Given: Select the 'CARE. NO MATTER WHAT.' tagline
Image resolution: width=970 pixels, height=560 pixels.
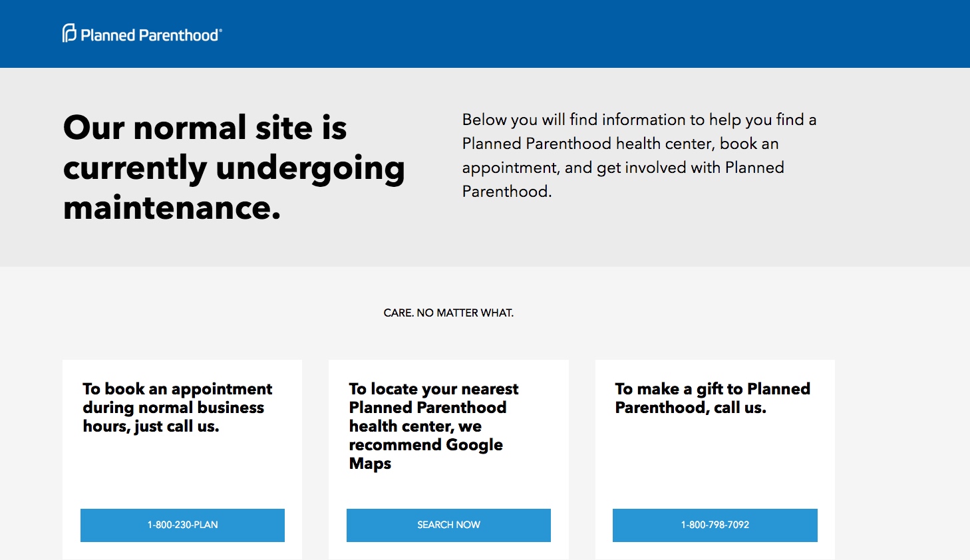Looking at the screenshot, I should coord(448,312).
